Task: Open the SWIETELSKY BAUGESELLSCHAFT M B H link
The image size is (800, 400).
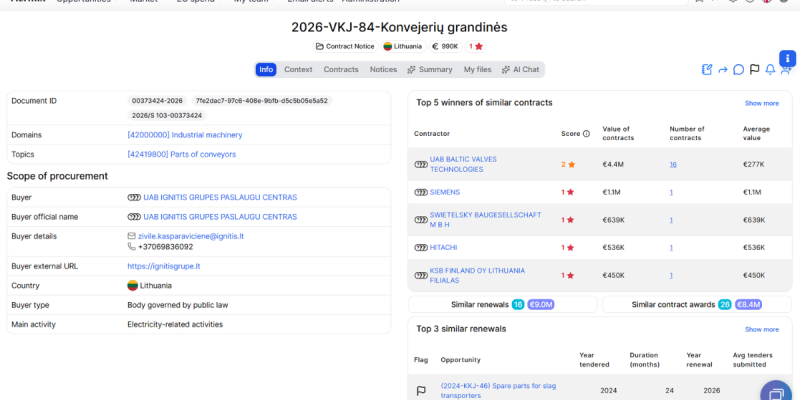Action: pyautogui.click(x=485, y=220)
